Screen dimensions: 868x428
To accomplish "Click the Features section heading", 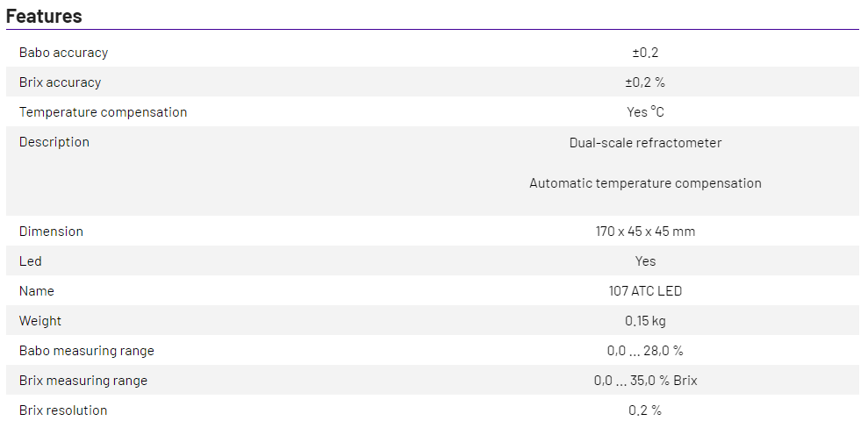I will point(44,16).
